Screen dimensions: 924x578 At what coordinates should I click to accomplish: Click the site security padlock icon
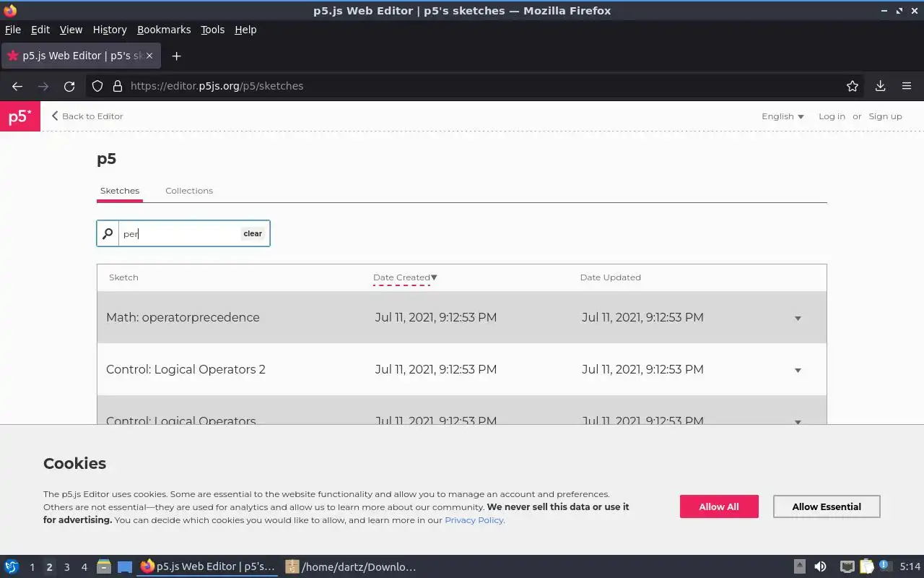coord(118,86)
